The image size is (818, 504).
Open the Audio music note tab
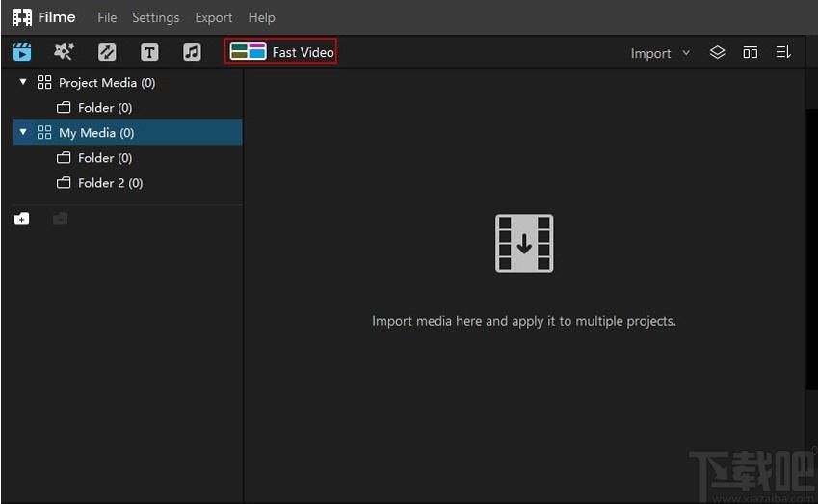(x=192, y=52)
